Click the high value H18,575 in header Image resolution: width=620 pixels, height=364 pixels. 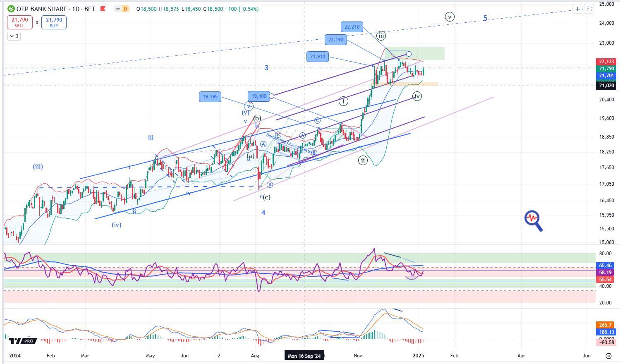[x=169, y=9]
